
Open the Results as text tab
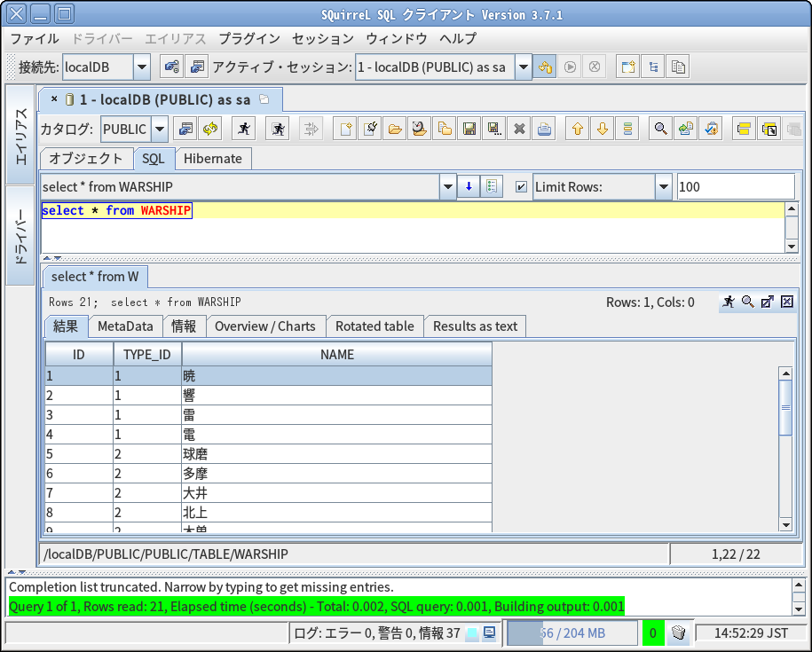pyautogui.click(x=476, y=326)
